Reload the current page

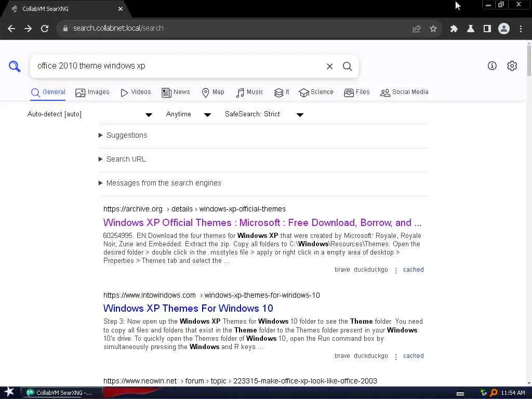pos(45,29)
